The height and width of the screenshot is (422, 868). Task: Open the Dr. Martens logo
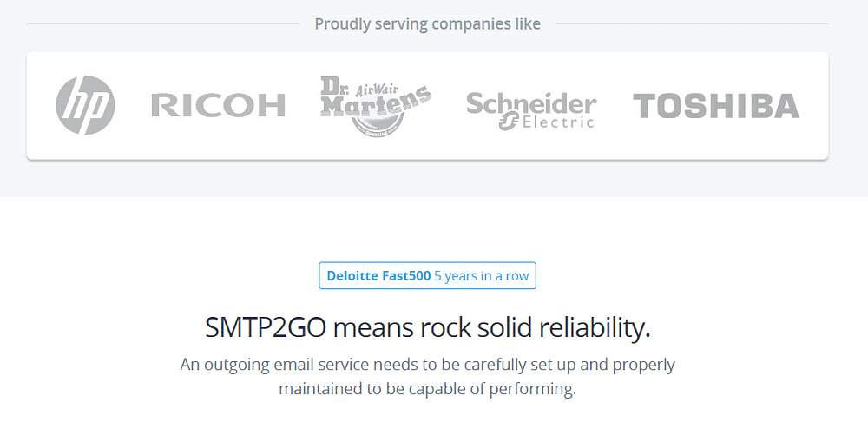coord(376,106)
